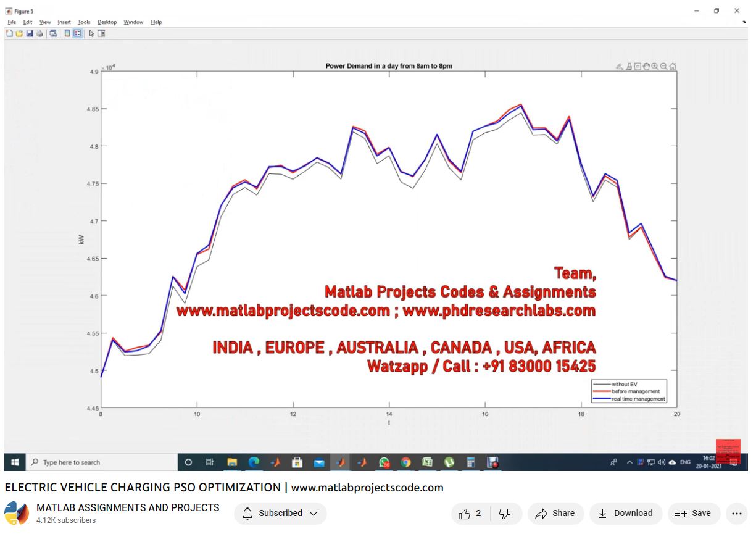Open the Mail app from the taskbar
The image size is (756, 534).
click(319, 462)
